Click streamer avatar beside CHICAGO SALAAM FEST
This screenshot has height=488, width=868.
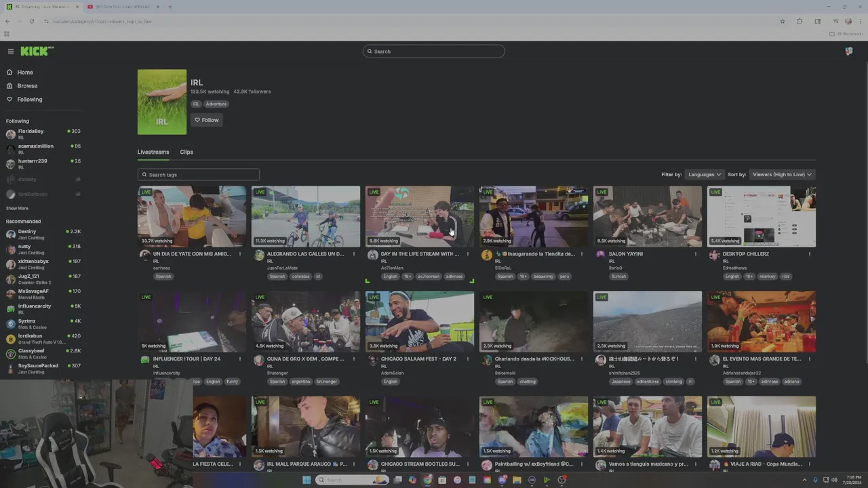pos(372,360)
